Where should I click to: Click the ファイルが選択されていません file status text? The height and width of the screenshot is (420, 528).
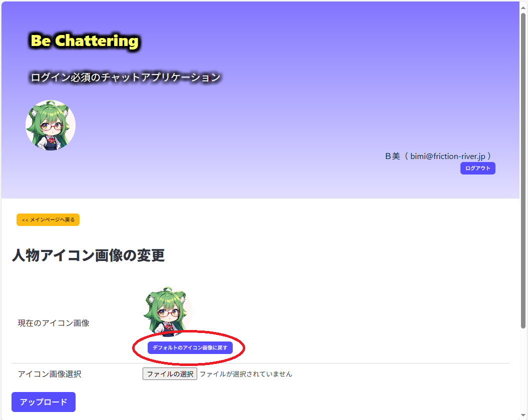246,374
